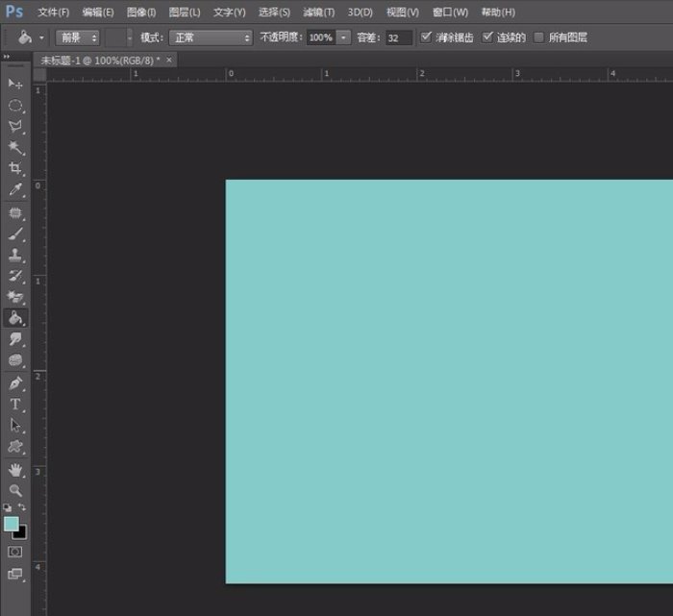Expand the 模式 blend mode dropdown

(x=211, y=37)
